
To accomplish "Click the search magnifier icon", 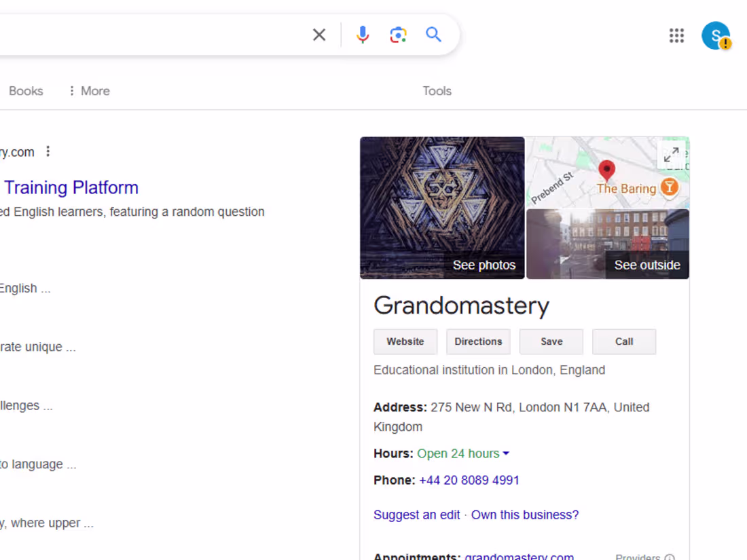I will coord(434,35).
